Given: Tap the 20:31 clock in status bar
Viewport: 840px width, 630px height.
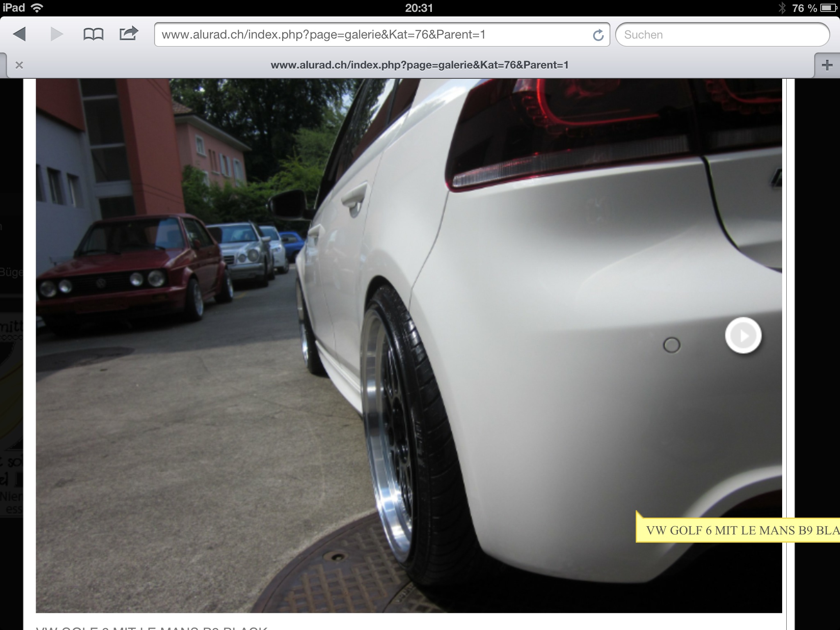Looking at the screenshot, I should pos(419,8).
